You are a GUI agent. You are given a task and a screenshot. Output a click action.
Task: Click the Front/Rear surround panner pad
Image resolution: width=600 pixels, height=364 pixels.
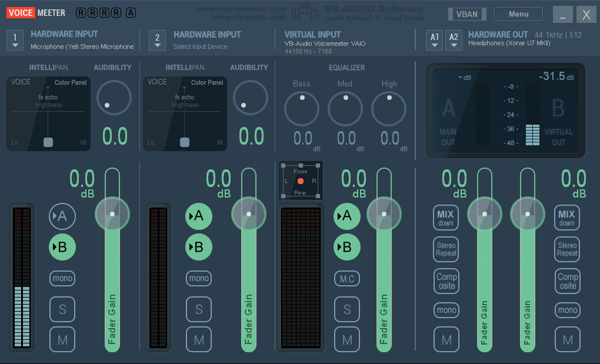click(x=301, y=181)
